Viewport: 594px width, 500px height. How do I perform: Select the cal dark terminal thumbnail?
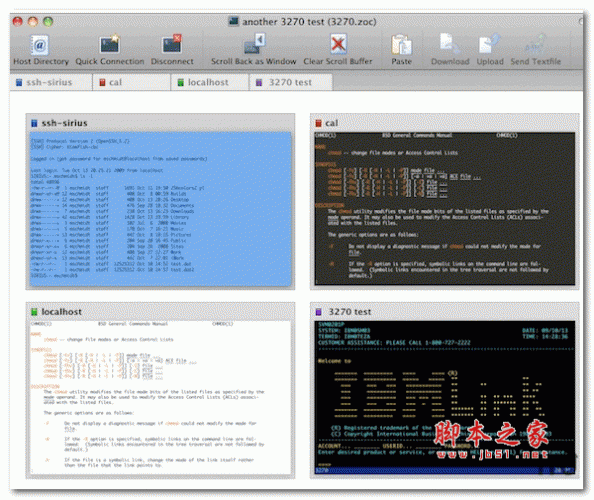pos(445,209)
